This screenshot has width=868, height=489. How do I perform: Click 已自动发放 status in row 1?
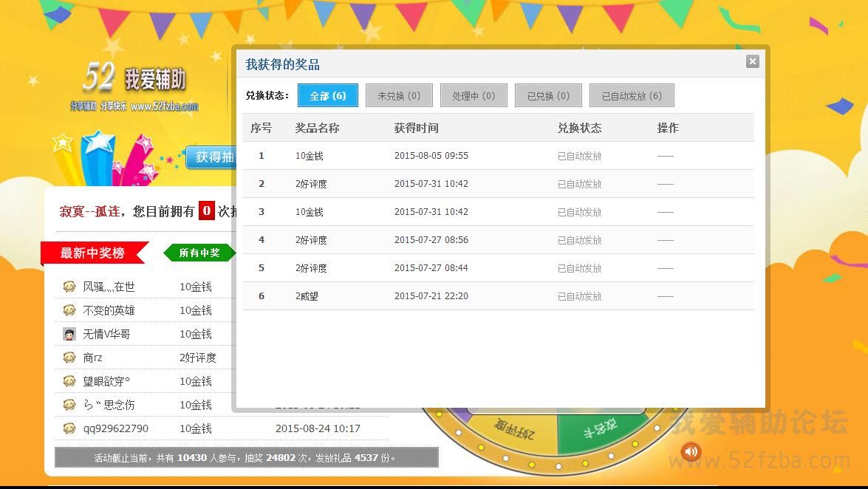click(x=579, y=156)
